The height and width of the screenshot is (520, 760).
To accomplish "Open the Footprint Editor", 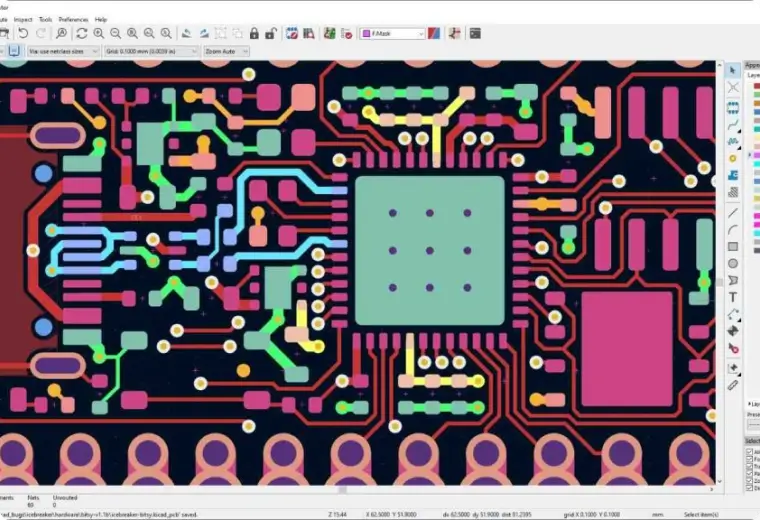I will click(x=292, y=33).
